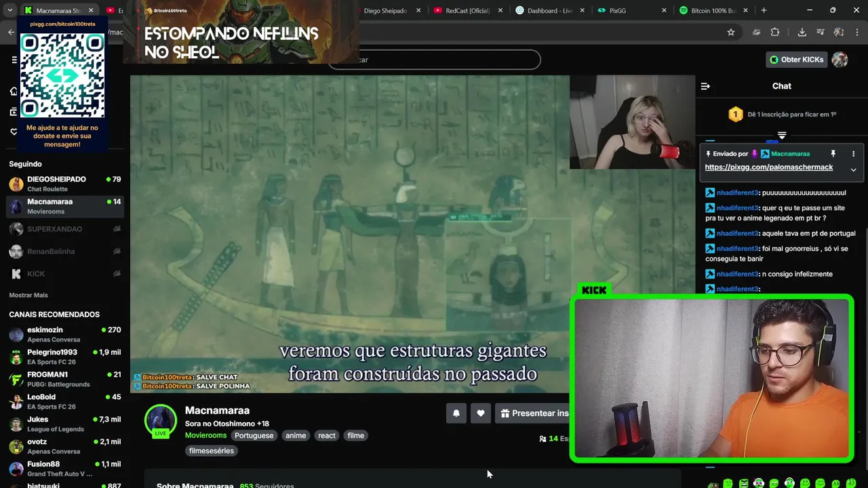
Task: Collapse the chat panel with the arrow icon
Action: click(x=705, y=86)
